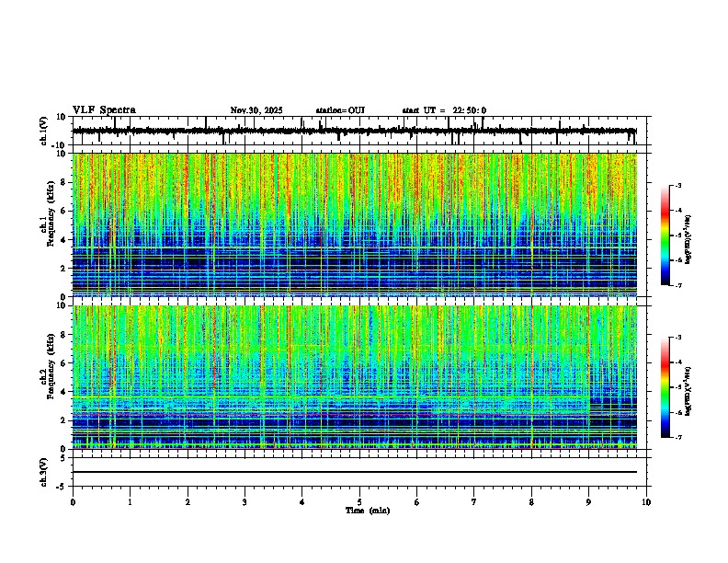Click the ch.1 spectrogram color scale bar
The image size is (728, 563).
click(x=665, y=236)
